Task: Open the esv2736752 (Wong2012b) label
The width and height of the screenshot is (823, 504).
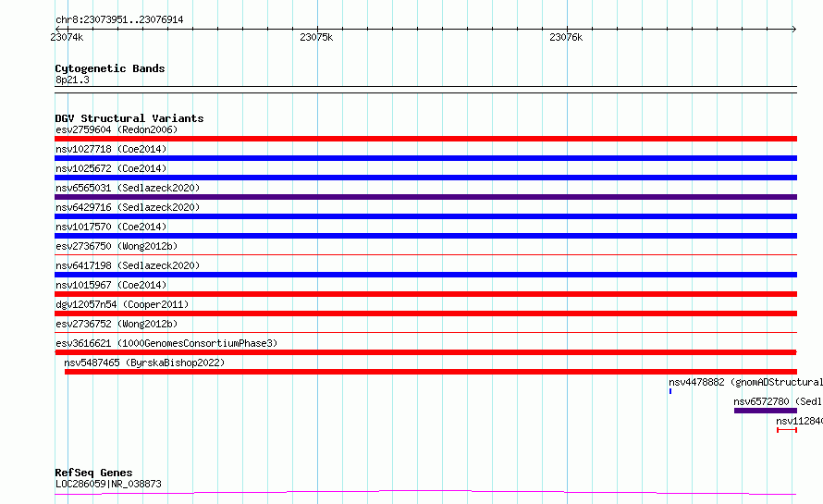Action: tap(117, 324)
